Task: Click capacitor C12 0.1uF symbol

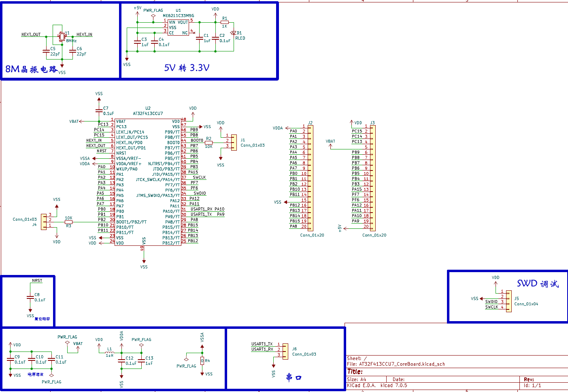Action: pos(121,360)
